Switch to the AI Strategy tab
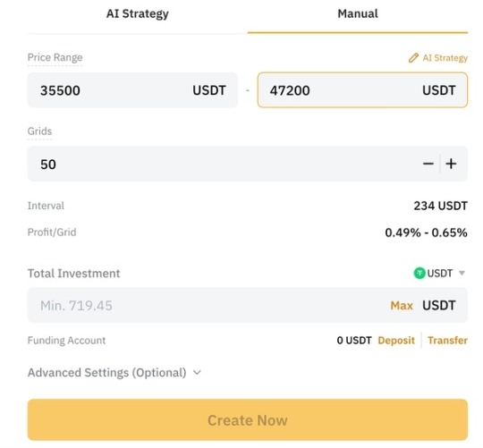This screenshot has width=483, height=448. pyautogui.click(x=138, y=13)
